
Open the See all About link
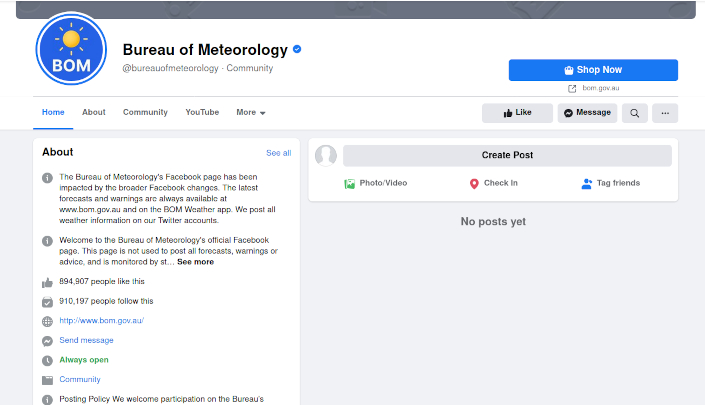pyautogui.click(x=278, y=153)
